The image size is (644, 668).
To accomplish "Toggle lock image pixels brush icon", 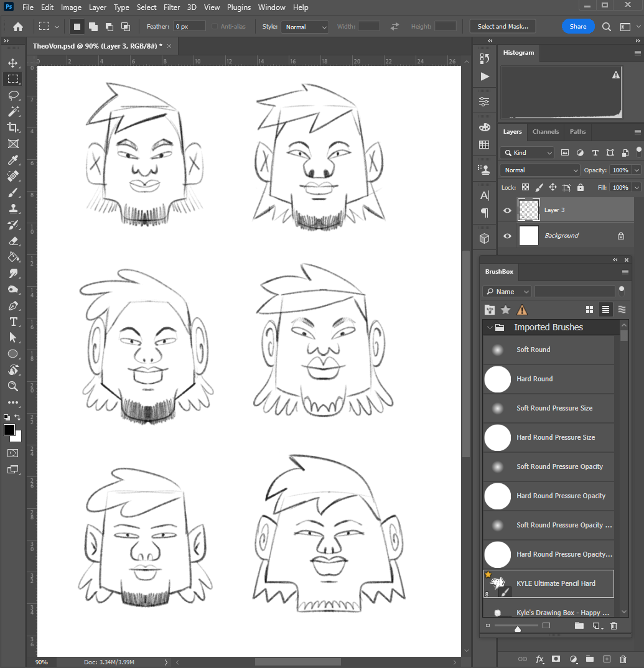I will click(x=539, y=187).
